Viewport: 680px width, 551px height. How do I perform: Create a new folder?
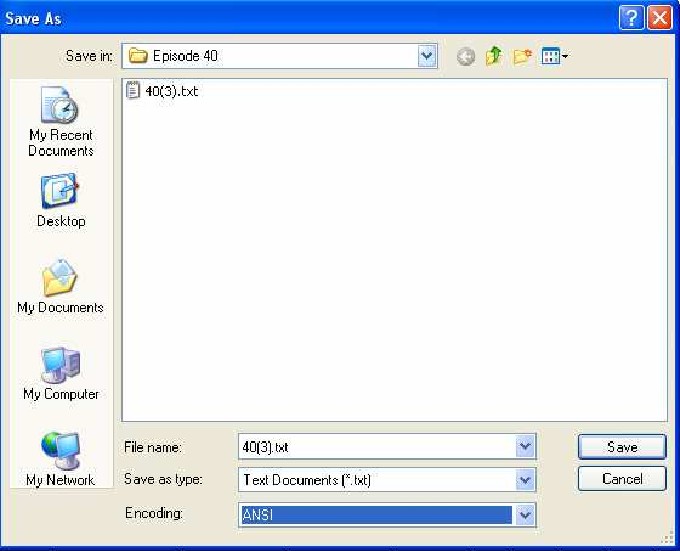(x=523, y=56)
